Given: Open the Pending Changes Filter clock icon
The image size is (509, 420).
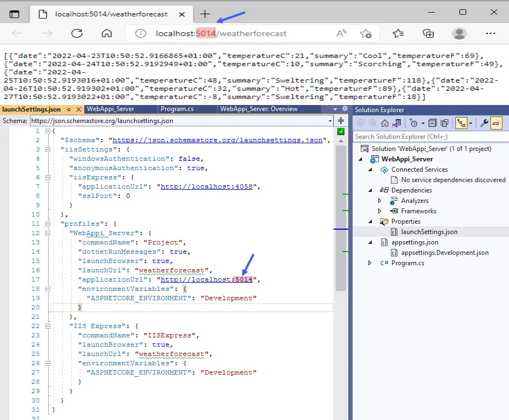Looking at the screenshot, I should coord(414,122).
